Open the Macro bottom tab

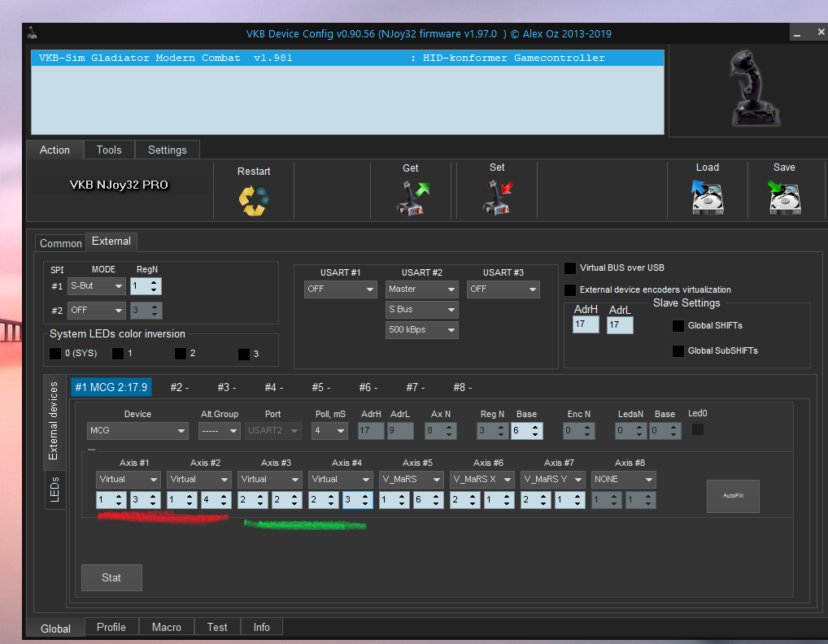point(167,627)
